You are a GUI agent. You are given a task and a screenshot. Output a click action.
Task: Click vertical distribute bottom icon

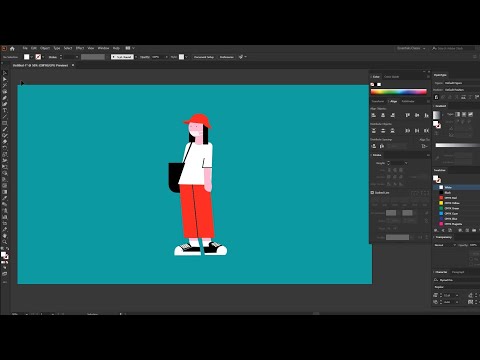(x=393, y=130)
